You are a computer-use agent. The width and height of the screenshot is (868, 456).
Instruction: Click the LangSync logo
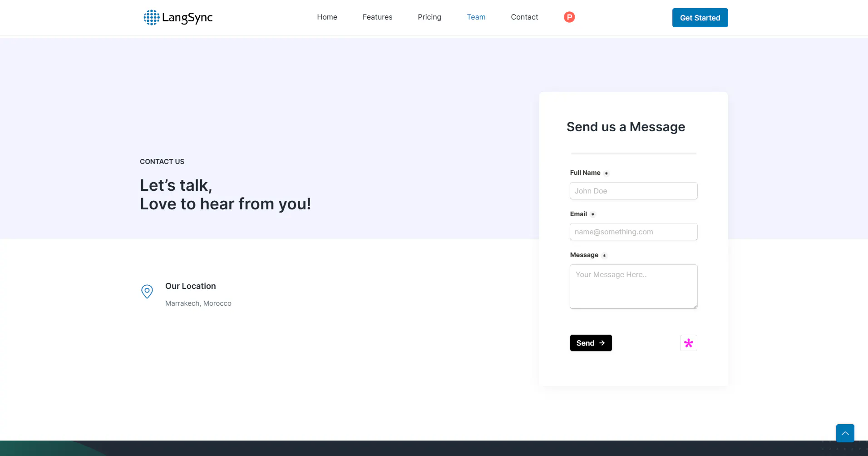(178, 17)
